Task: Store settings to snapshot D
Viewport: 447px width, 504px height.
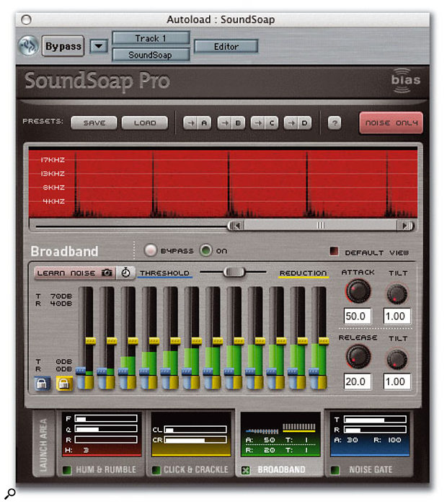Action: [298, 123]
